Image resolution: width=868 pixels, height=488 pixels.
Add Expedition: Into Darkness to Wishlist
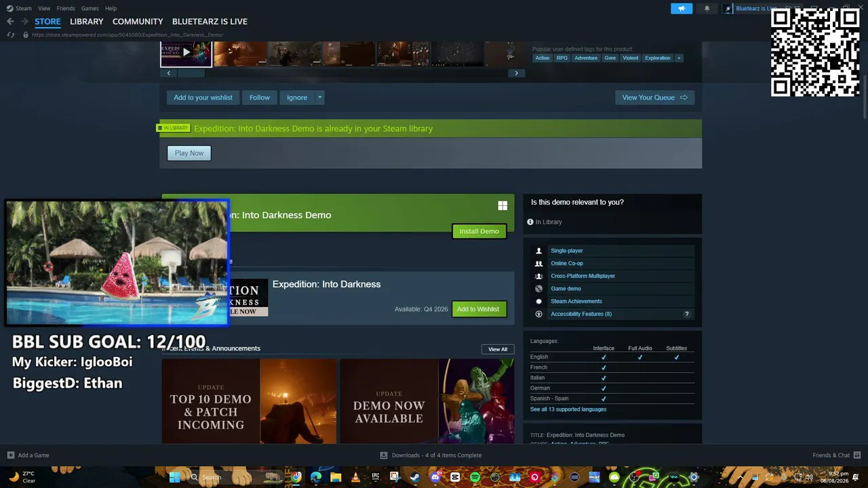click(478, 309)
